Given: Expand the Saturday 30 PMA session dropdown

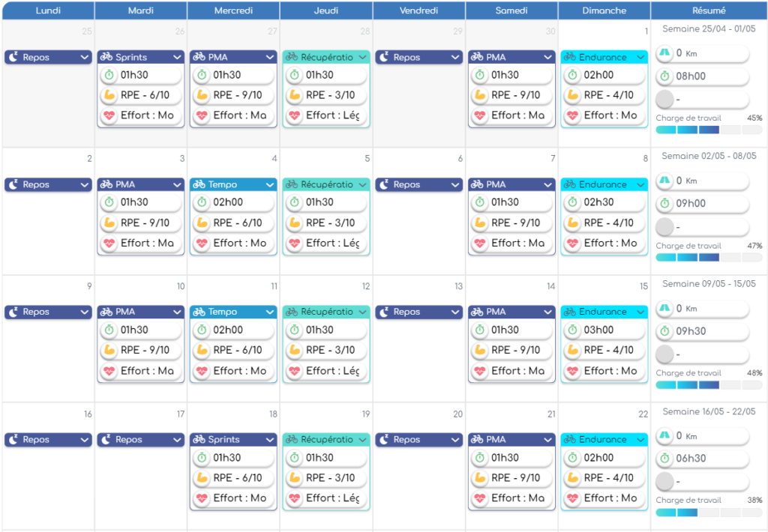Looking at the screenshot, I should [x=547, y=57].
